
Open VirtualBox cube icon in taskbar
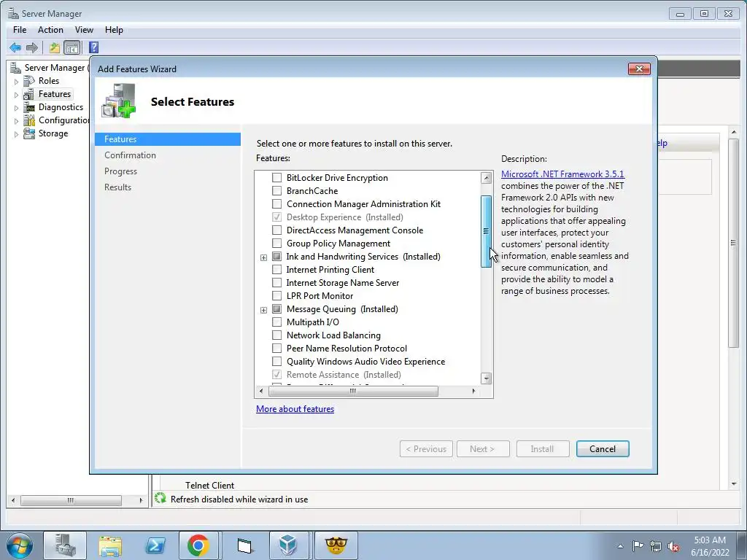point(288,545)
